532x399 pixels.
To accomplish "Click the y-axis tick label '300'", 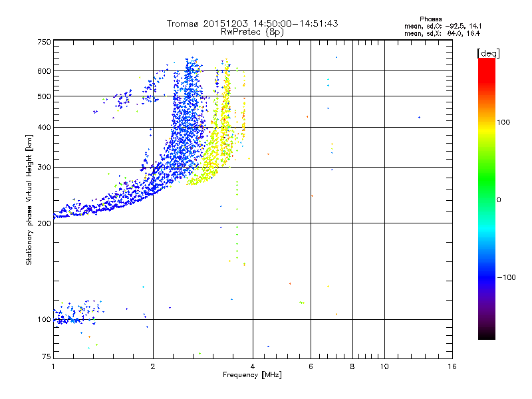I will point(44,168).
